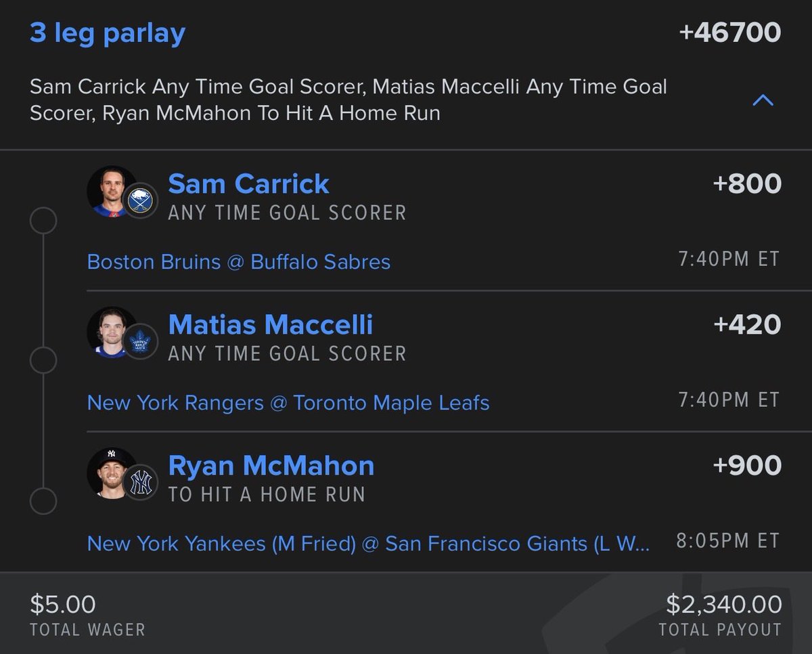Tap the New York Yankees team logo
The image size is (812, 654).
(142, 482)
